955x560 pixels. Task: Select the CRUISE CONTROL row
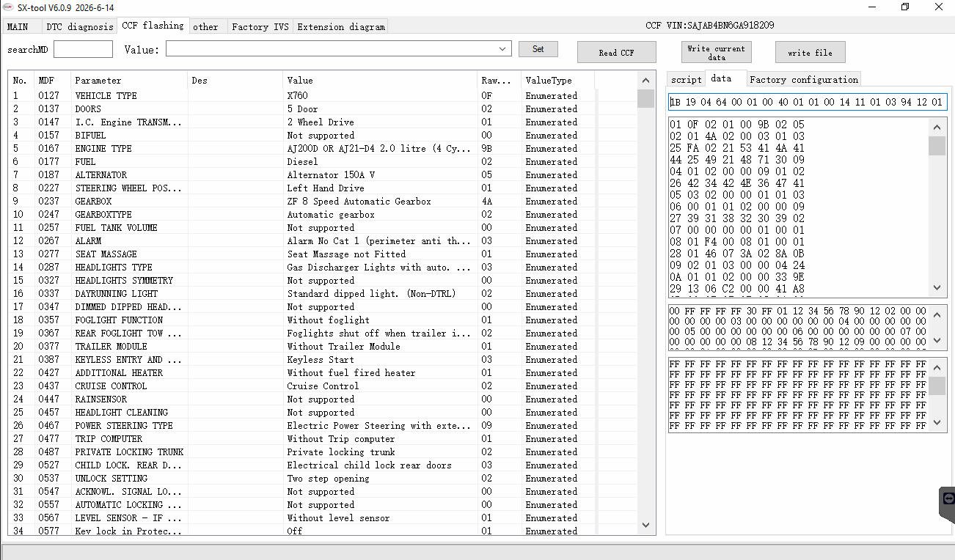click(x=323, y=386)
